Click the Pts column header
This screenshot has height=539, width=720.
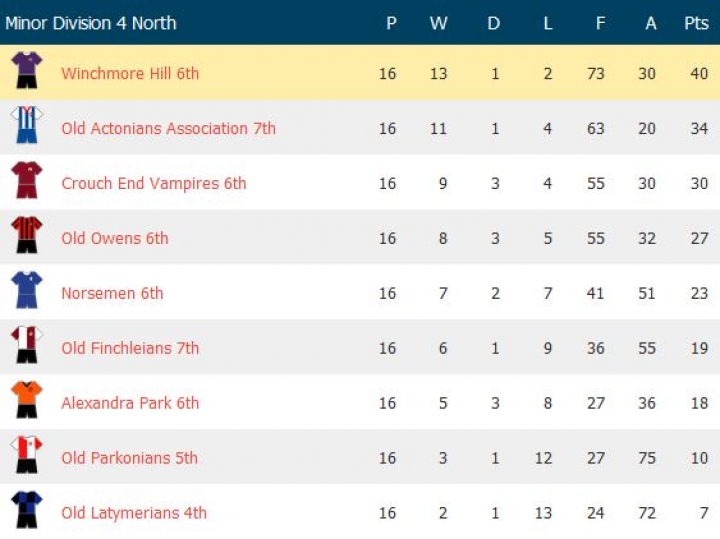[696, 23]
